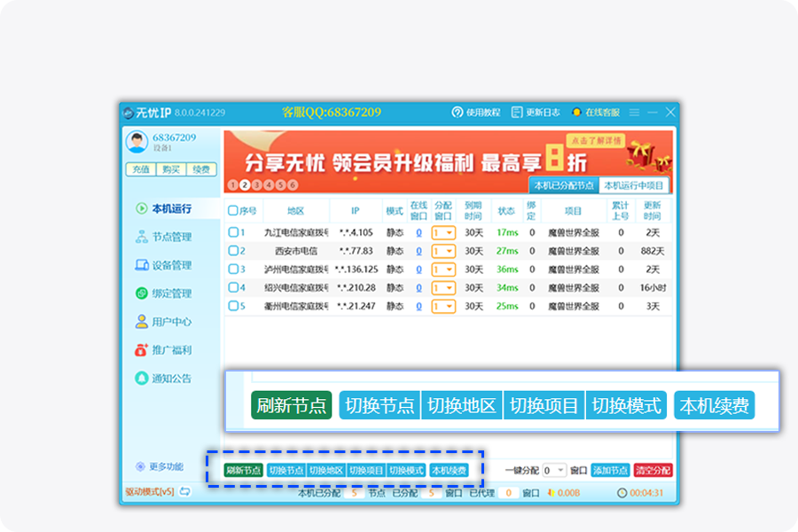
Task: Tick the select-all 序号 header checkbox
Action: click(x=233, y=211)
